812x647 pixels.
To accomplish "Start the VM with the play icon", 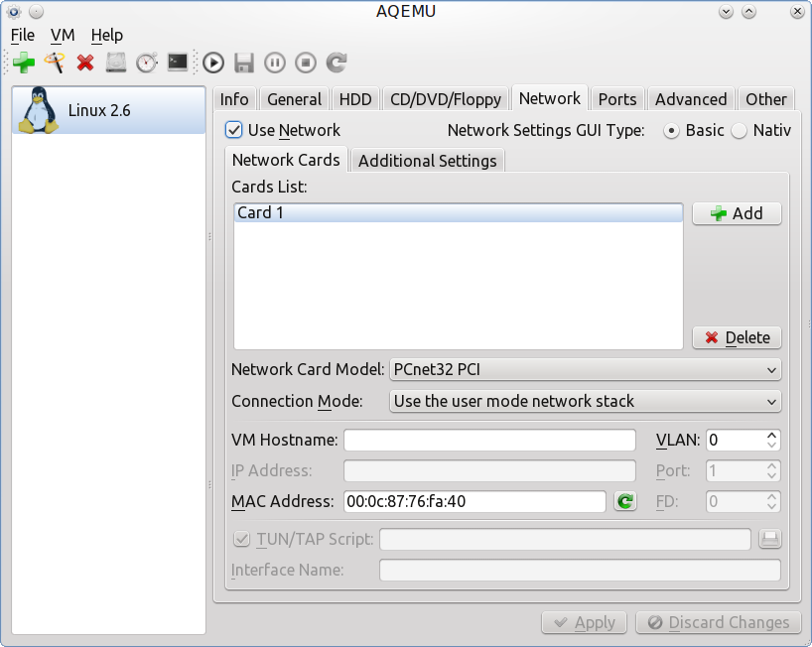I will [x=213, y=64].
